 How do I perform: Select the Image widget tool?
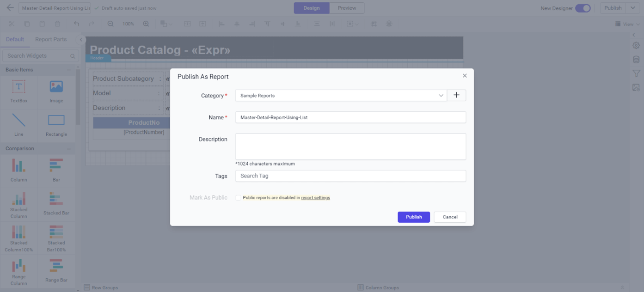point(56,91)
